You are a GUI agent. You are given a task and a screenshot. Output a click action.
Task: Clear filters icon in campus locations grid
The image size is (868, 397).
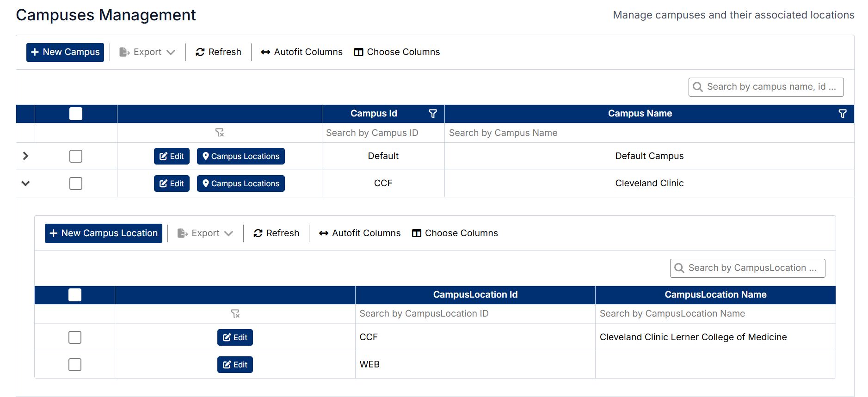pos(235,314)
